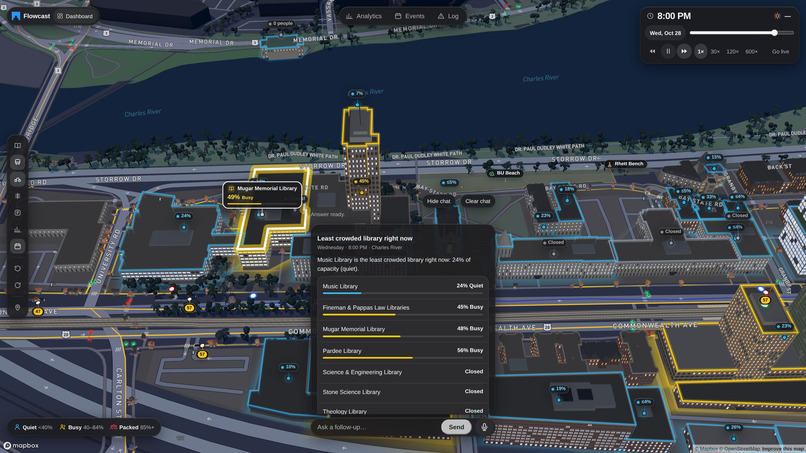The height and width of the screenshot is (453, 806).
Task: Select the Science & Engineering Library row
Action: 402,372
